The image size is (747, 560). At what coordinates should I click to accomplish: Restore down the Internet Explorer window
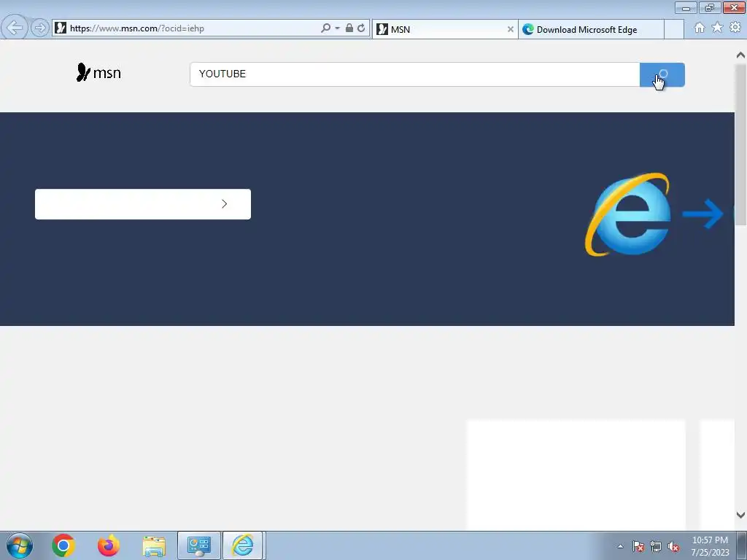(x=710, y=7)
